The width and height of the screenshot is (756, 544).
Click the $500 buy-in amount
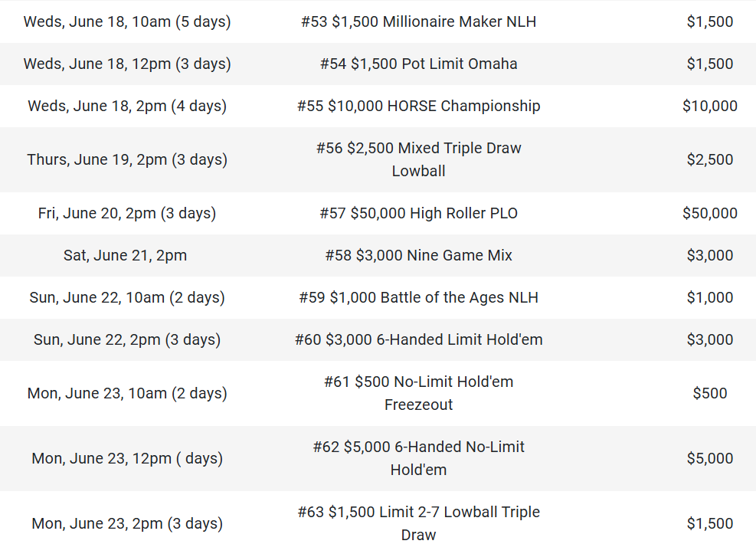[x=709, y=393]
